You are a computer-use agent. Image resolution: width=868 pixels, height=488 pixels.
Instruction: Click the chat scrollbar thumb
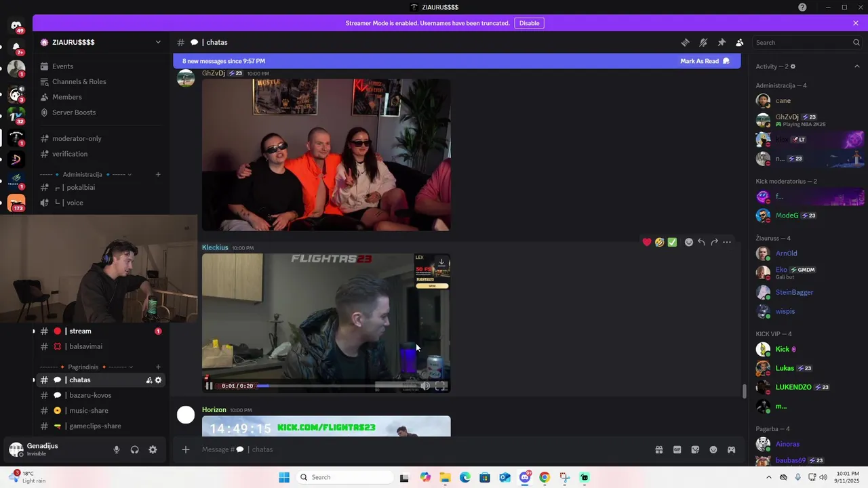click(744, 391)
